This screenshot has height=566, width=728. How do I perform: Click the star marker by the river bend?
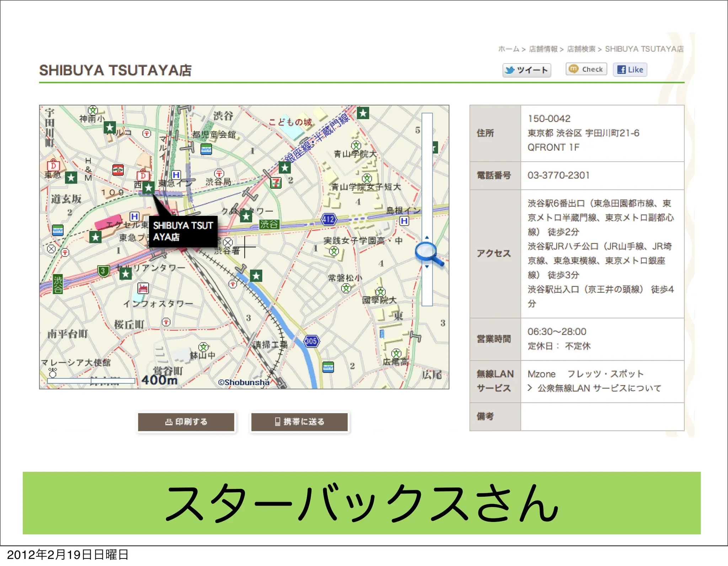pos(256,276)
